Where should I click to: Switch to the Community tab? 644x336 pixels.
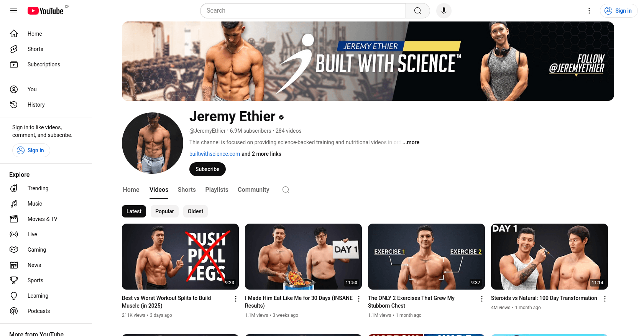tap(253, 190)
